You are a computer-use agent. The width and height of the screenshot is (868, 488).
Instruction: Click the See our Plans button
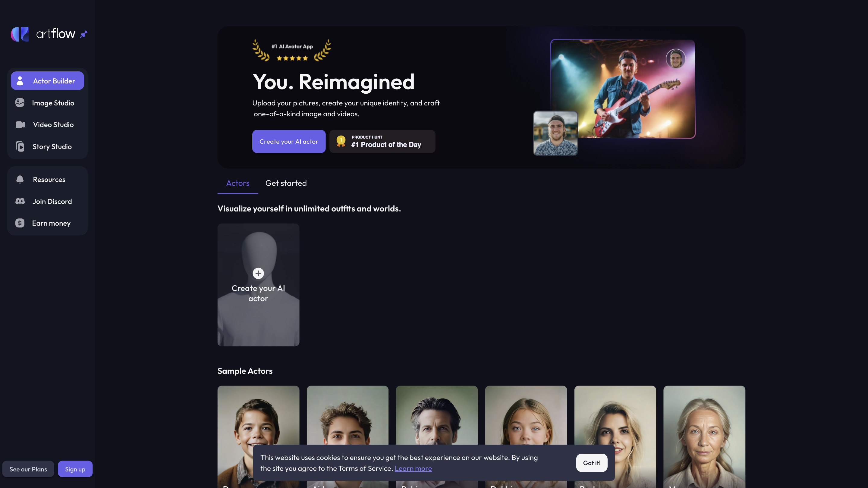coord(28,469)
